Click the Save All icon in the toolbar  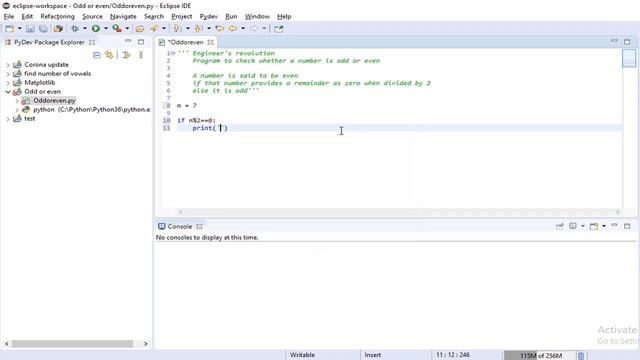tap(43, 29)
